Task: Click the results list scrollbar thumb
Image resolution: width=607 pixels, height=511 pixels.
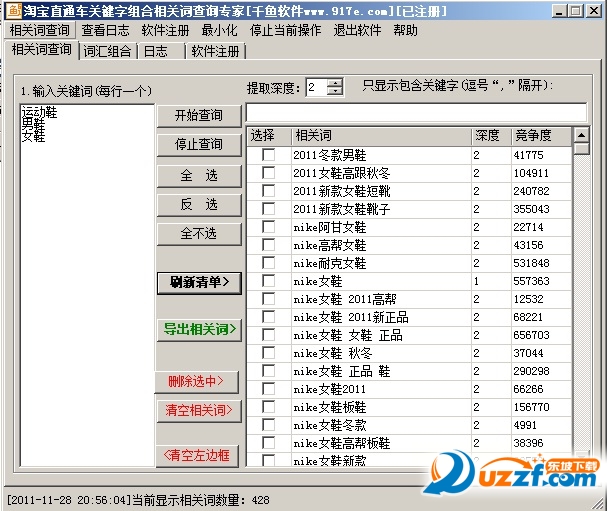Action: pos(581,149)
